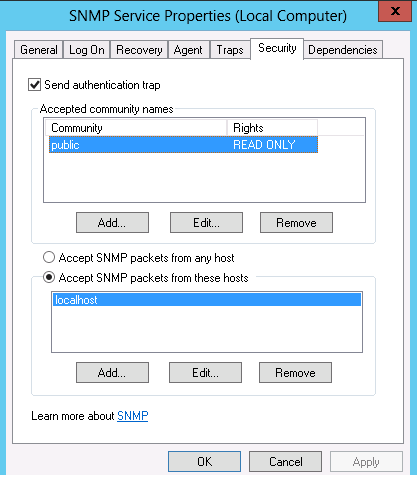The width and height of the screenshot is (419, 477).
Task: Click Add under accepted community names
Action: (x=112, y=222)
